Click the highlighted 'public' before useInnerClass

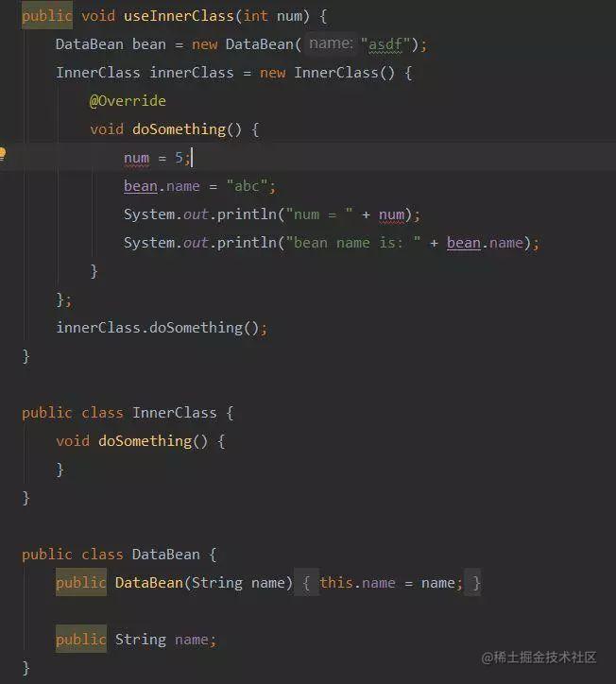46,16
